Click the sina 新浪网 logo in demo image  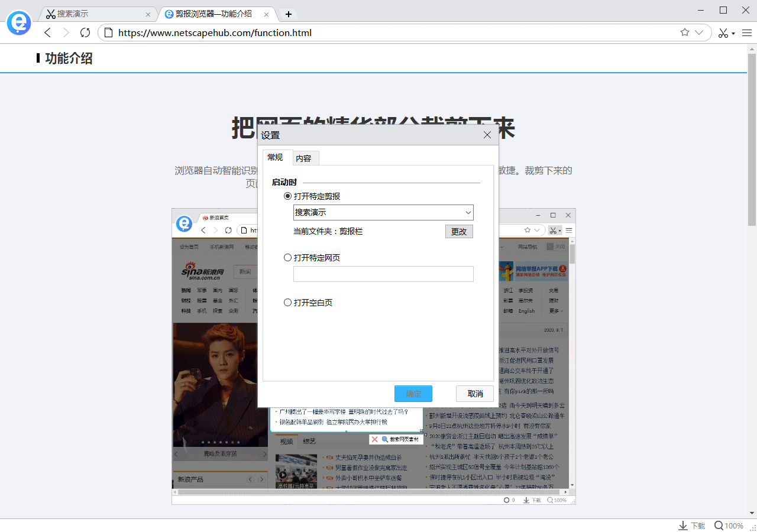point(202,271)
